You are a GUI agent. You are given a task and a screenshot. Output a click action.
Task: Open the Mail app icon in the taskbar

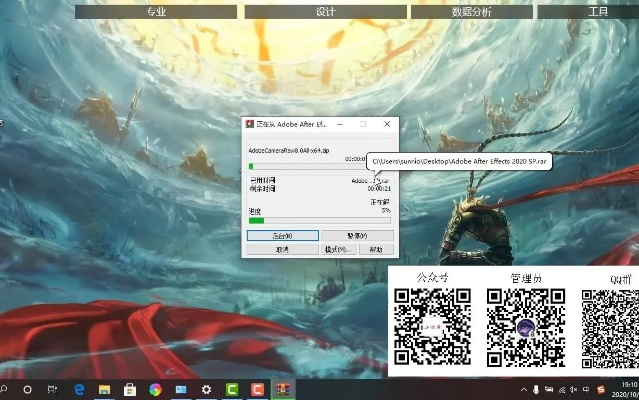tap(181, 390)
